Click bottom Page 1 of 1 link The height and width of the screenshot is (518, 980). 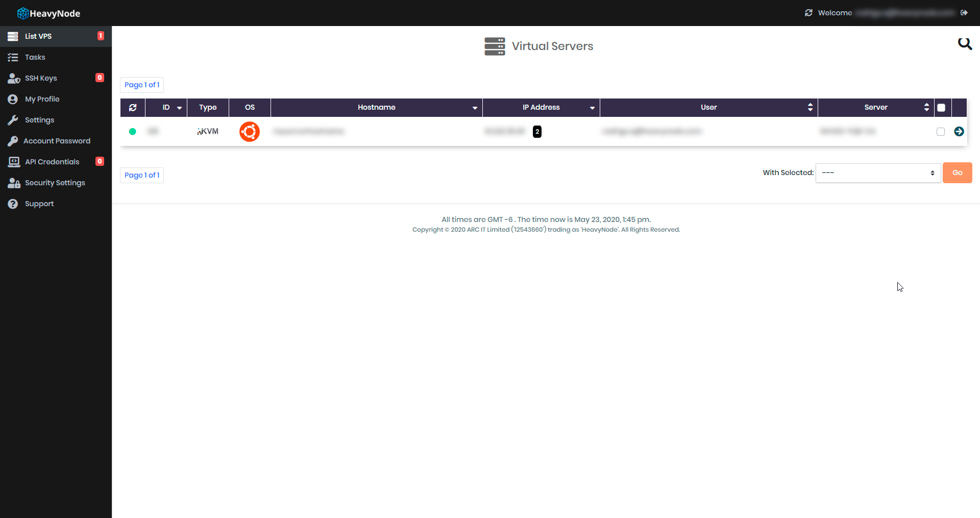click(x=142, y=175)
